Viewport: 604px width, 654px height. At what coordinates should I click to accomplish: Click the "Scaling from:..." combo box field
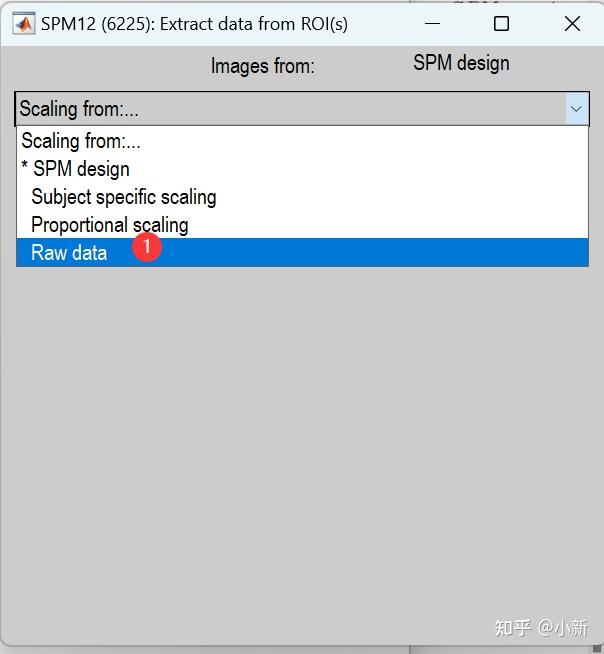point(290,108)
